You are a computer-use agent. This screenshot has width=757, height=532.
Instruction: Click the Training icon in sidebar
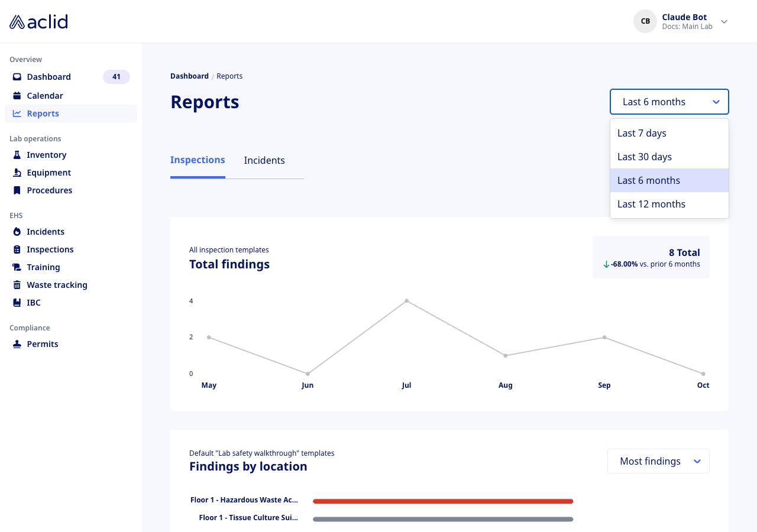(x=17, y=267)
